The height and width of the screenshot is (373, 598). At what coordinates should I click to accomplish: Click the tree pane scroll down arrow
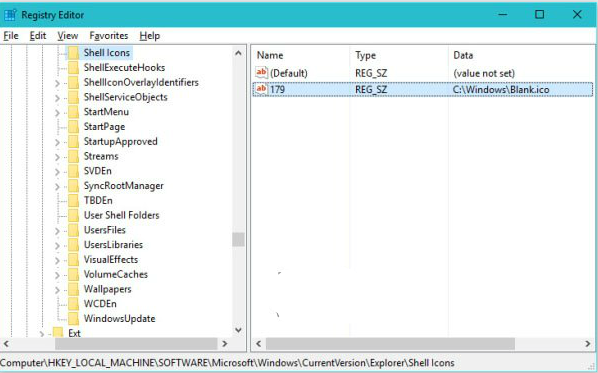point(238,330)
